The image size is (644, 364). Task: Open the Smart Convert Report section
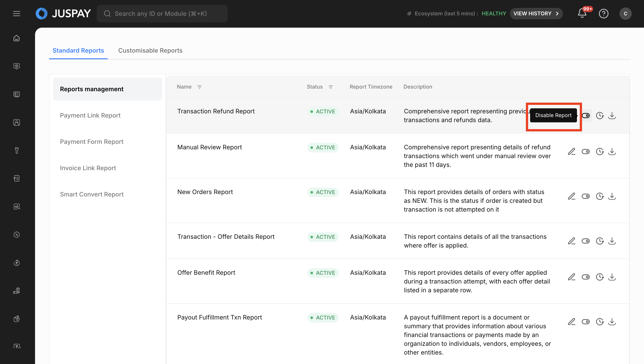(x=92, y=194)
